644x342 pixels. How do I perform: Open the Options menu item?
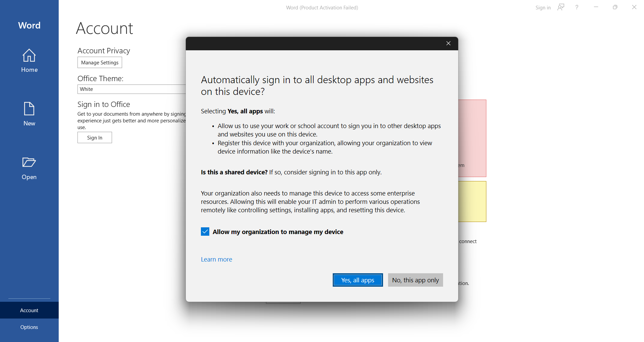coord(29,327)
